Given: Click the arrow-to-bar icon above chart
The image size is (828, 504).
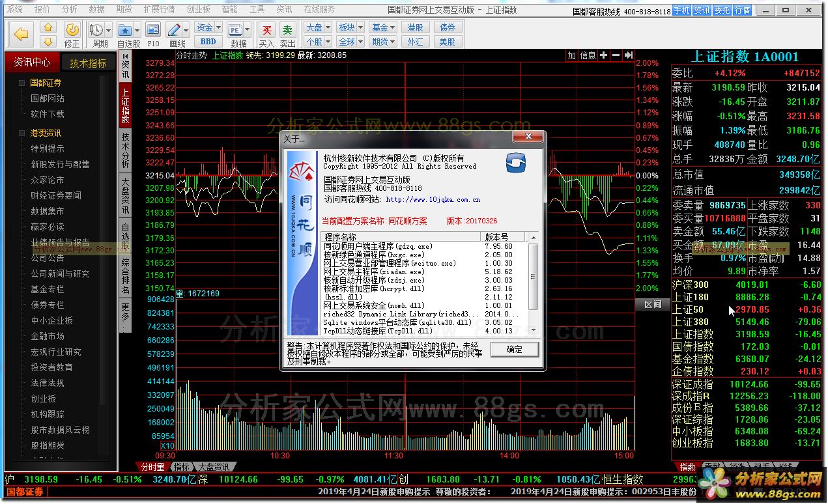Looking at the screenshot, I should click(629, 56).
